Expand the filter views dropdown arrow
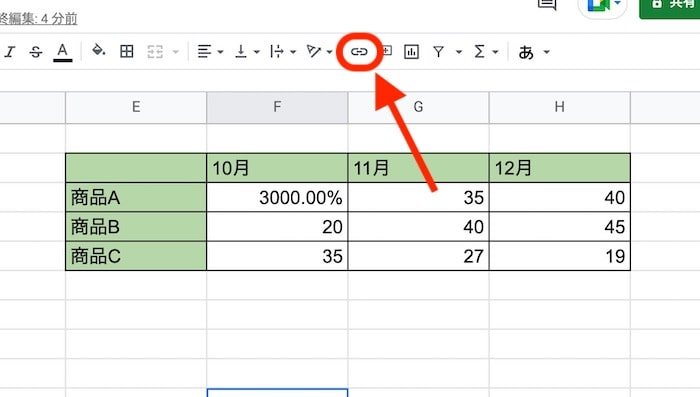The height and width of the screenshot is (397, 700). (458, 52)
